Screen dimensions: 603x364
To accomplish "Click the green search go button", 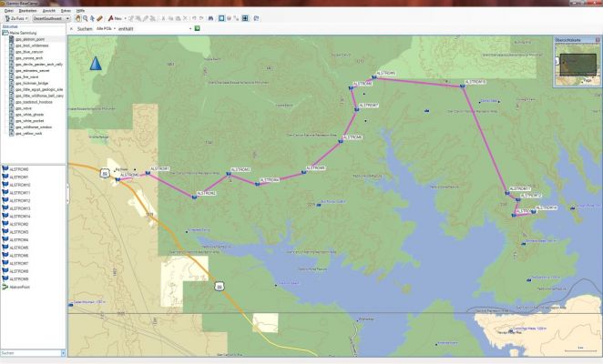I will coord(197,29).
